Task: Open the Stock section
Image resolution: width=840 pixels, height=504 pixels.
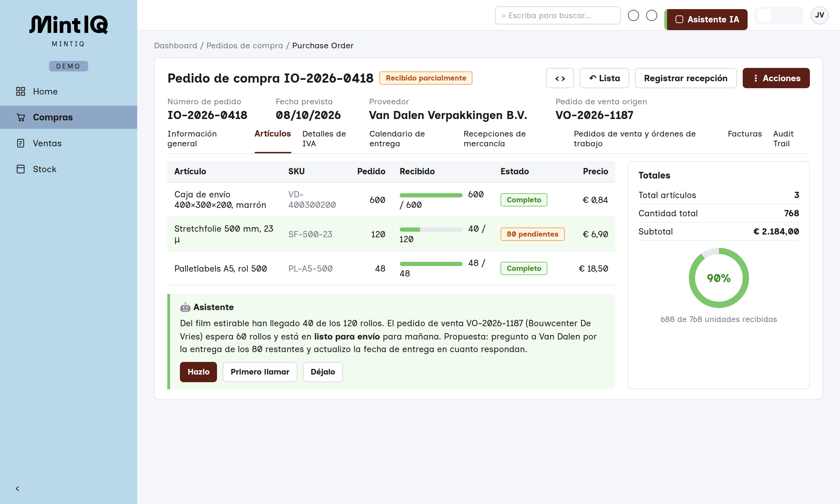Action: tap(69, 169)
